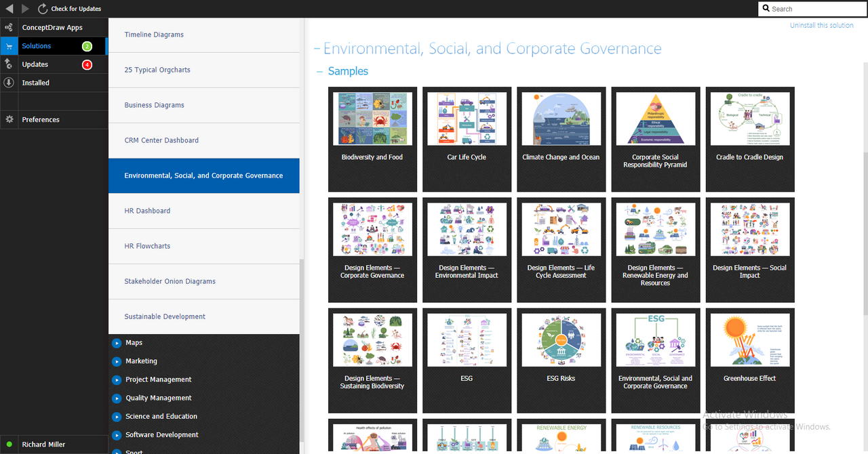Click the forward navigation arrow
Image resolution: width=868 pixels, height=454 pixels.
tap(25, 9)
